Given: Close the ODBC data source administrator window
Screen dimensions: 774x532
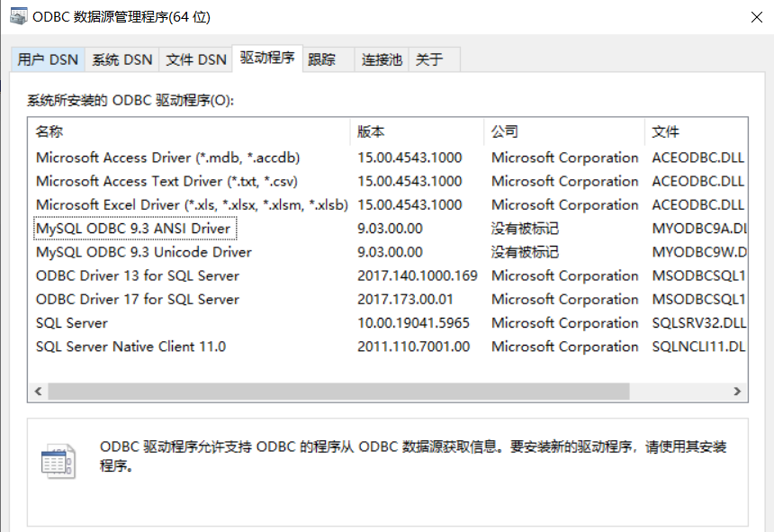Looking at the screenshot, I should coord(756,17).
